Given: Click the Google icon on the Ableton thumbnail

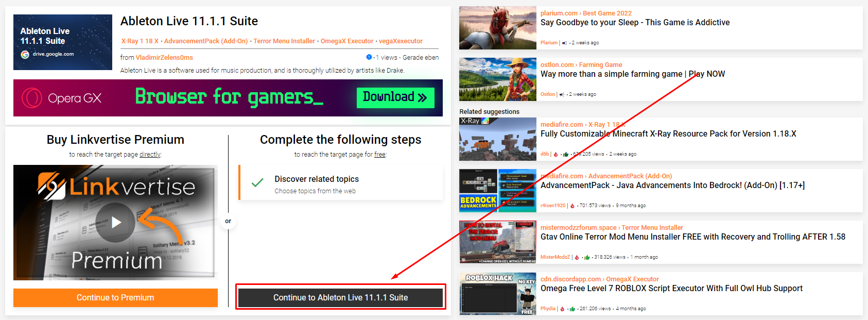Looking at the screenshot, I should pos(25,54).
